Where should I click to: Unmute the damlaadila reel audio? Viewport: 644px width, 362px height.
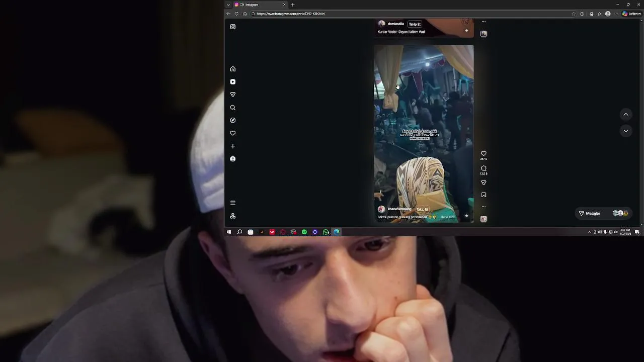[466, 31]
